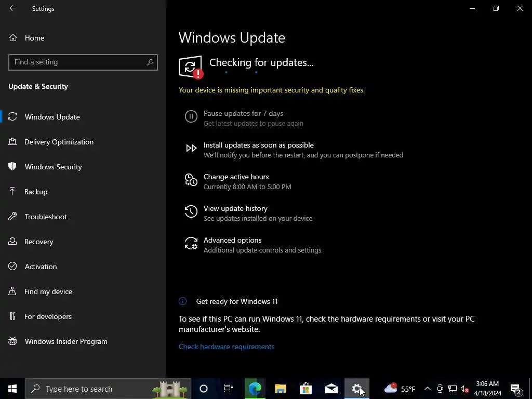Click the pause circle icon
The image size is (532, 399).
(191, 116)
